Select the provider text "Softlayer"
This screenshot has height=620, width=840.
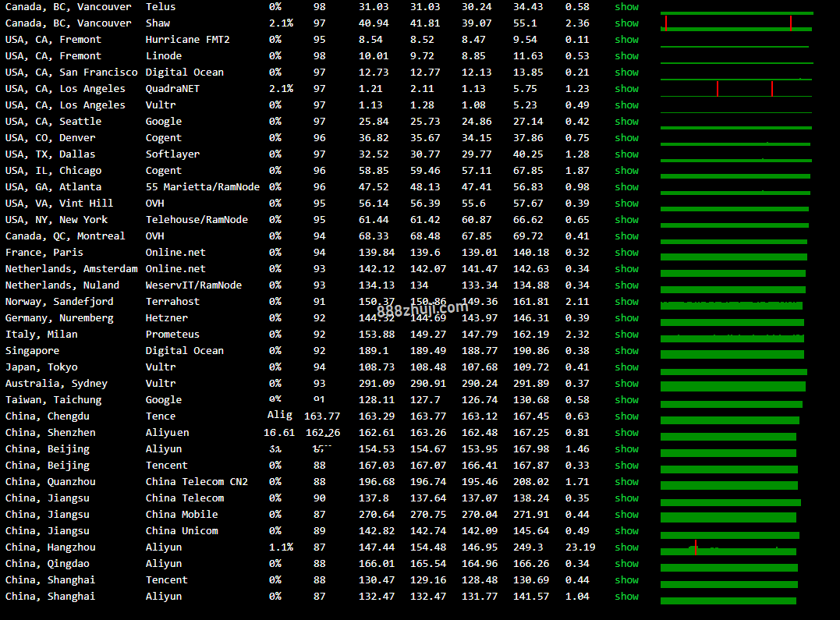pos(172,154)
